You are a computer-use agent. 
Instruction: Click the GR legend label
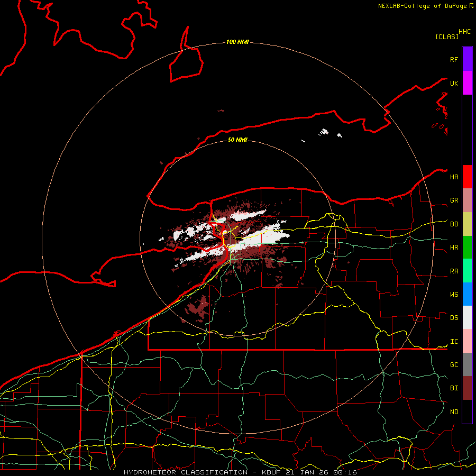[454, 200]
